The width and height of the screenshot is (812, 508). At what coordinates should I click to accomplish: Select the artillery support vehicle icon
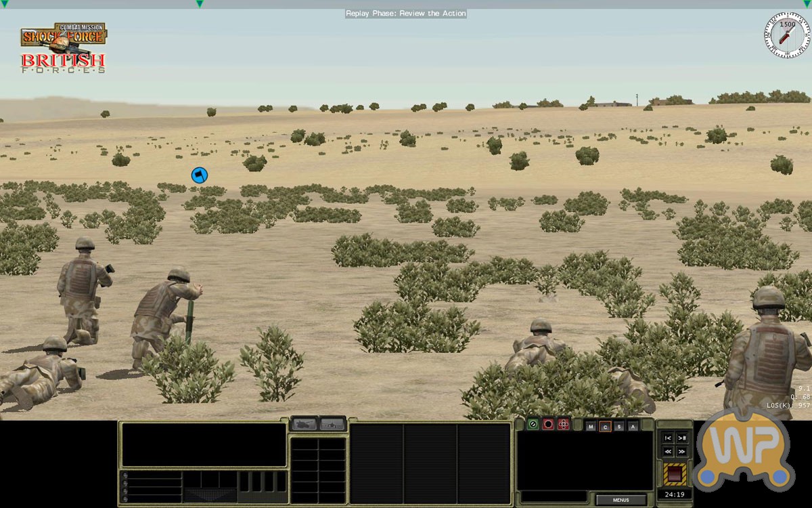(304, 424)
